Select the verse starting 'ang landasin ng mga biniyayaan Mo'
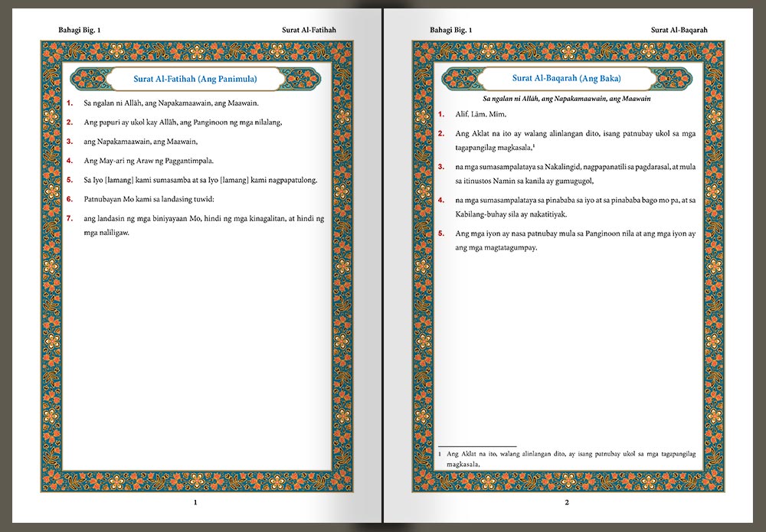The width and height of the screenshot is (766, 532). [x=204, y=226]
